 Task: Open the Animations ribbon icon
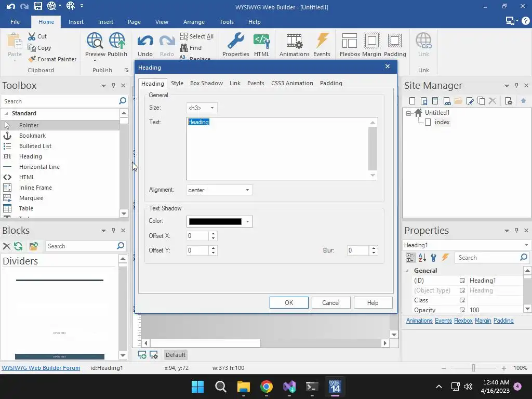pyautogui.click(x=294, y=41)
